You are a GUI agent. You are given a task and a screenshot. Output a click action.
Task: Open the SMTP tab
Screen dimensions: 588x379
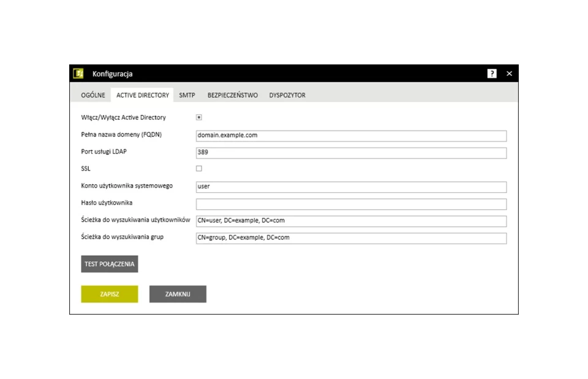tap(187, 96)
